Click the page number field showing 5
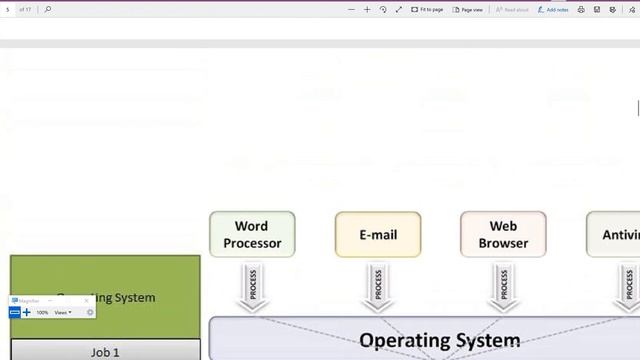The image size is (640, 360). click(x=7, y=9)
